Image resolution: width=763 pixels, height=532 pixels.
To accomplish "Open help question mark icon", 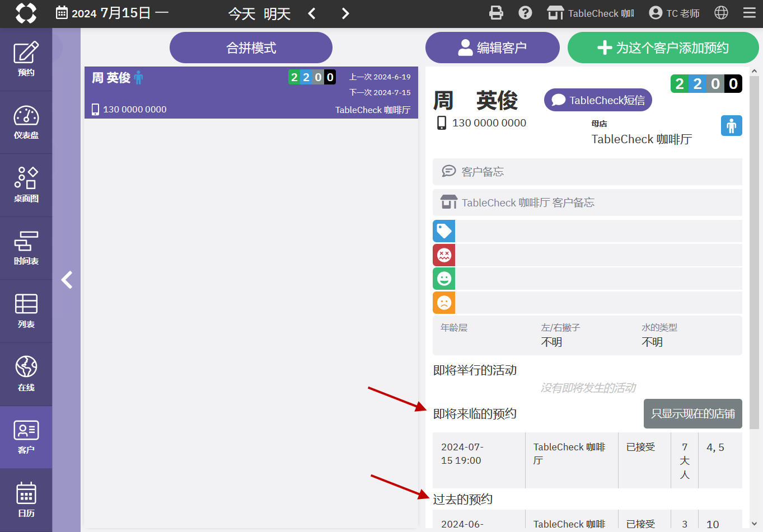I will pyautogui.click(x=525, y=13).
